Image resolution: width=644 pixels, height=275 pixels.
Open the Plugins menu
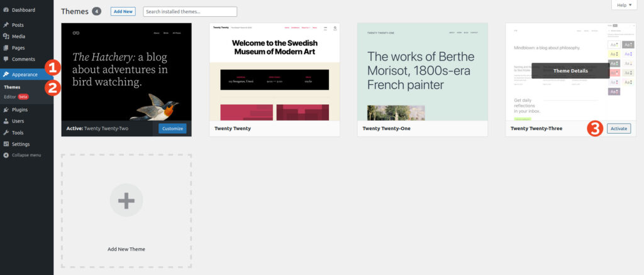coord(26,110)
